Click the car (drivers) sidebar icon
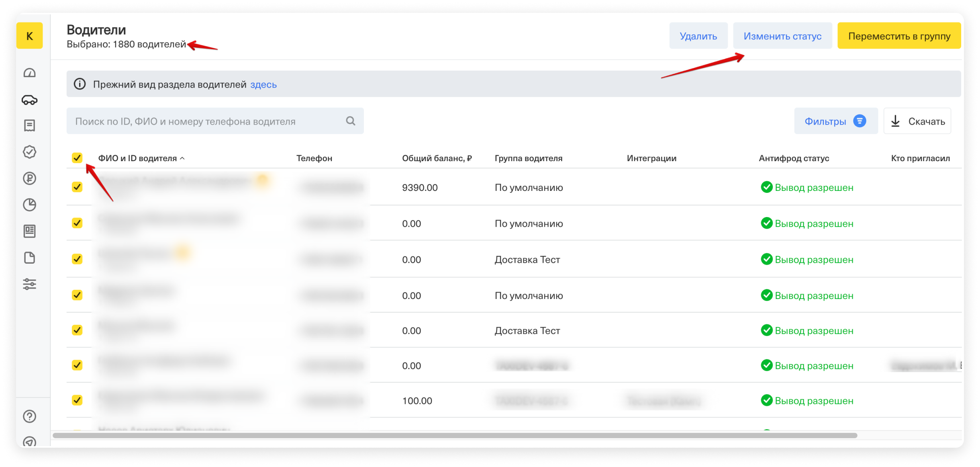This screenshot has width=980, height=467. click(x=30, y=100)
